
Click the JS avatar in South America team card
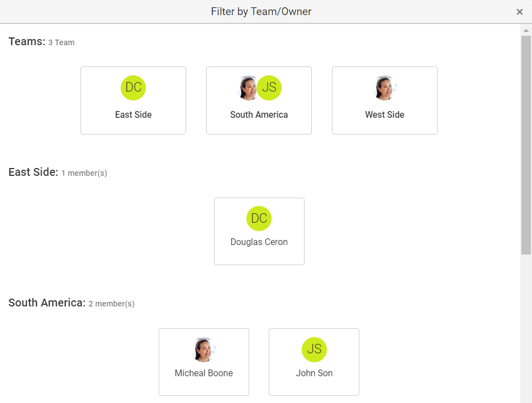pos(269,88)
